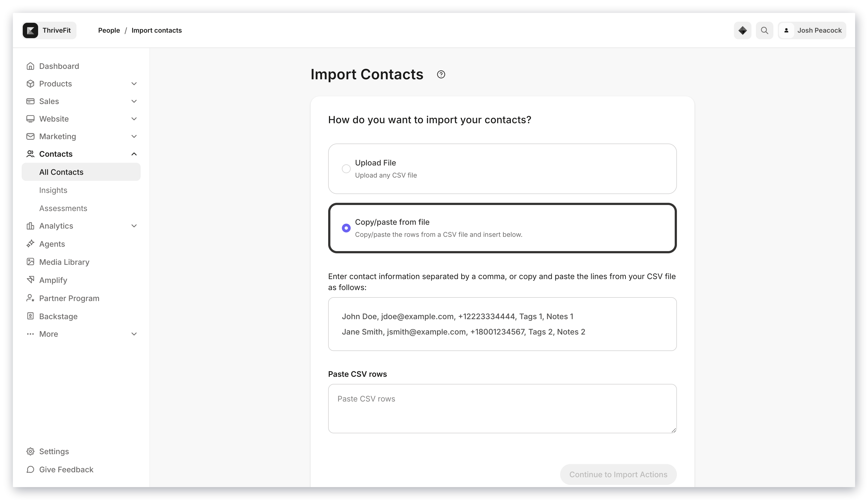Click the Dashboard home icon
The height and width of the screenshot is (500, 868).
click(x=30, y=66)
